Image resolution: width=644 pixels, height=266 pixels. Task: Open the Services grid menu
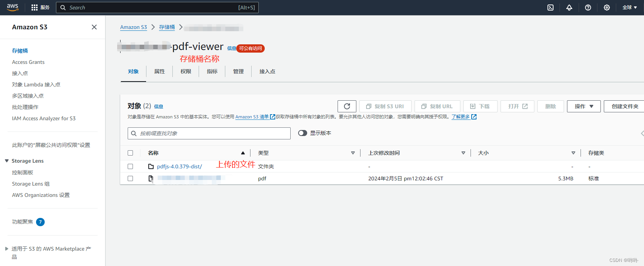coord(40,8)
